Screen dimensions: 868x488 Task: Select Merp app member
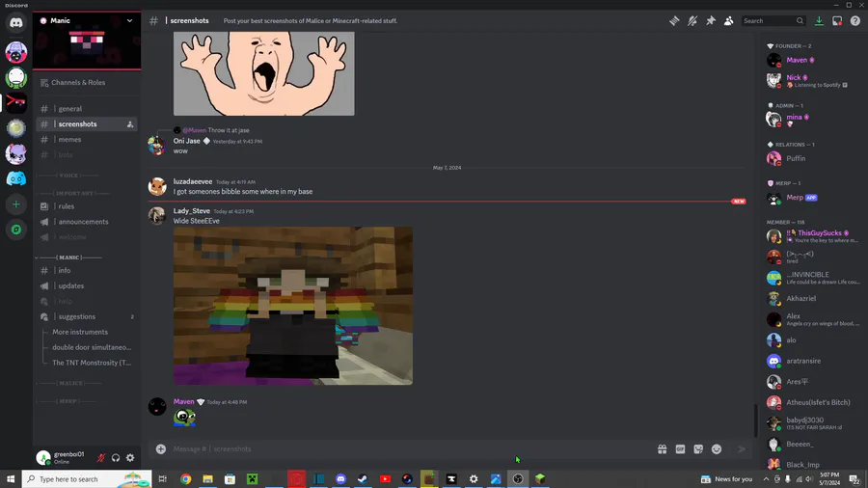point(813,198)
